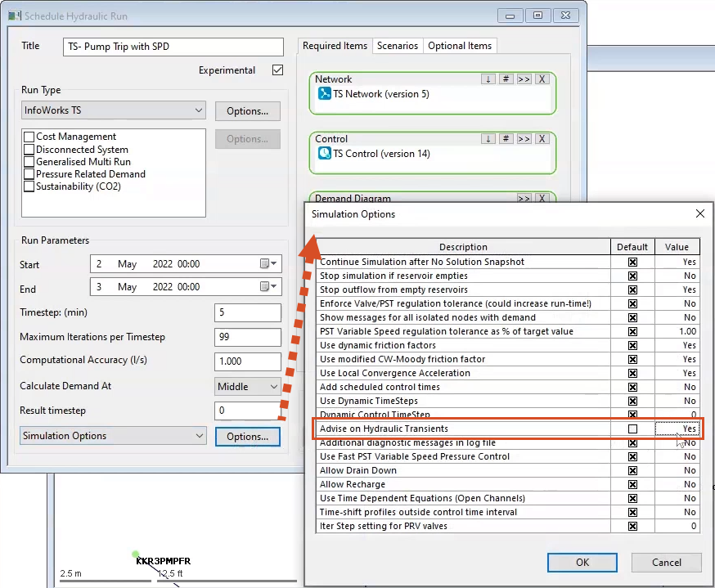Open the Start date calendar picker
This screenshot has width=715, height=588.
pyautogui.click(x=268, y=263)
